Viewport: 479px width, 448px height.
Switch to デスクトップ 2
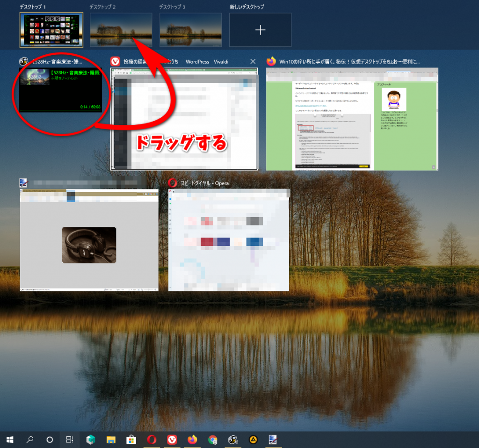pyautogui.click(x=121, y=30)
